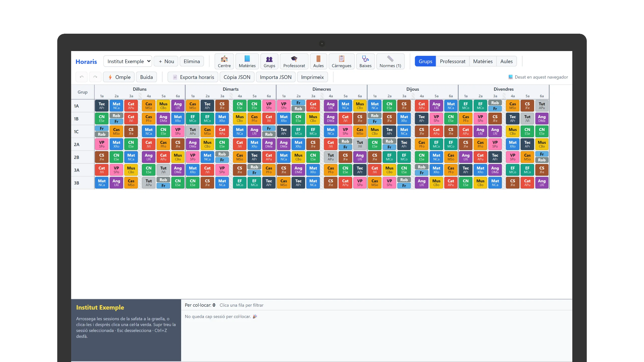Select group row 2A header
The image size is (644, 362).
83,144
